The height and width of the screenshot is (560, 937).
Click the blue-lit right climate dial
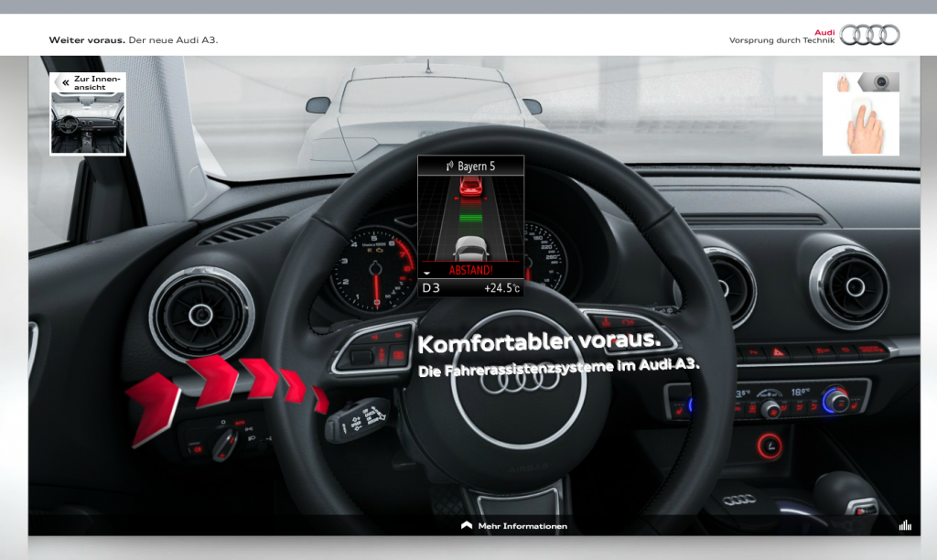835,399
